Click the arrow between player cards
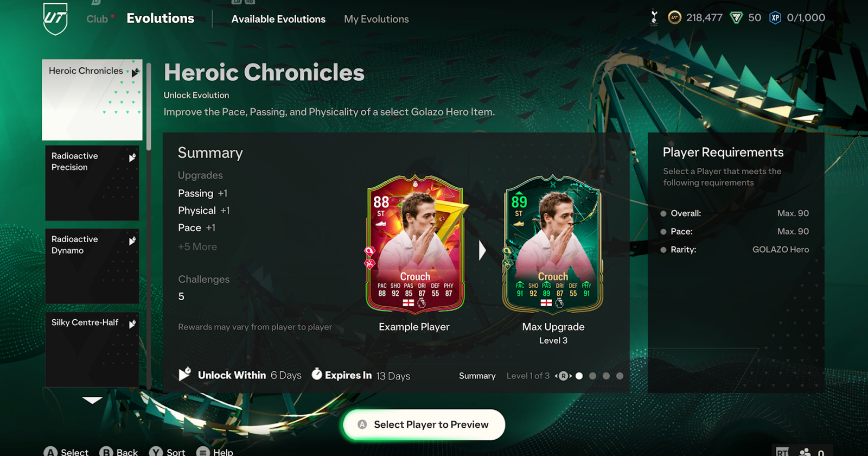 pyautogui.click(x=482, y=250)
